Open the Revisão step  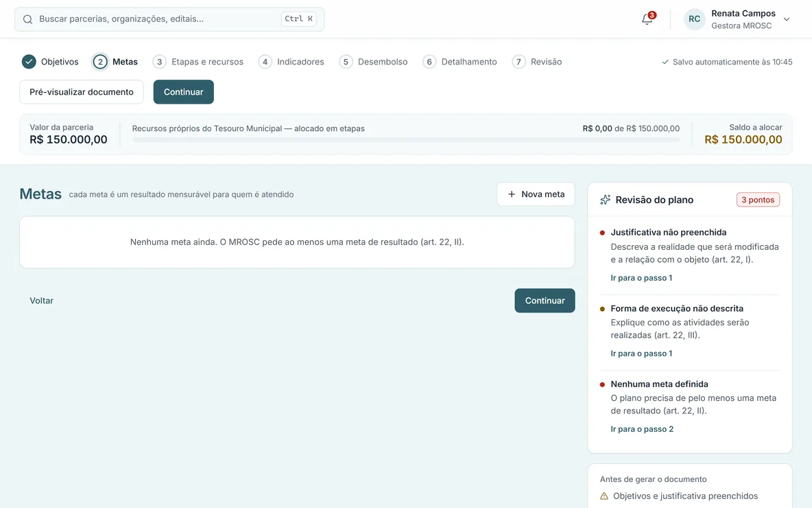(537, 62)
